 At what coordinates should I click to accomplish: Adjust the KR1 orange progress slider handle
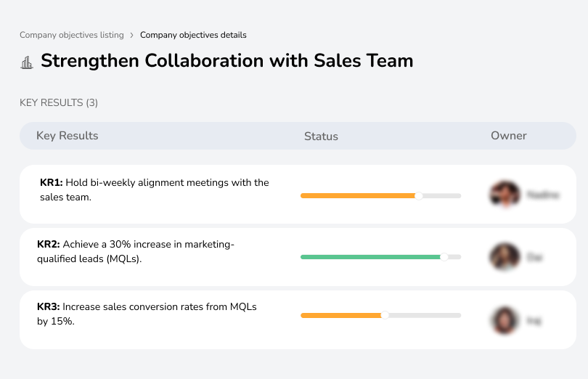coord(419,195)
